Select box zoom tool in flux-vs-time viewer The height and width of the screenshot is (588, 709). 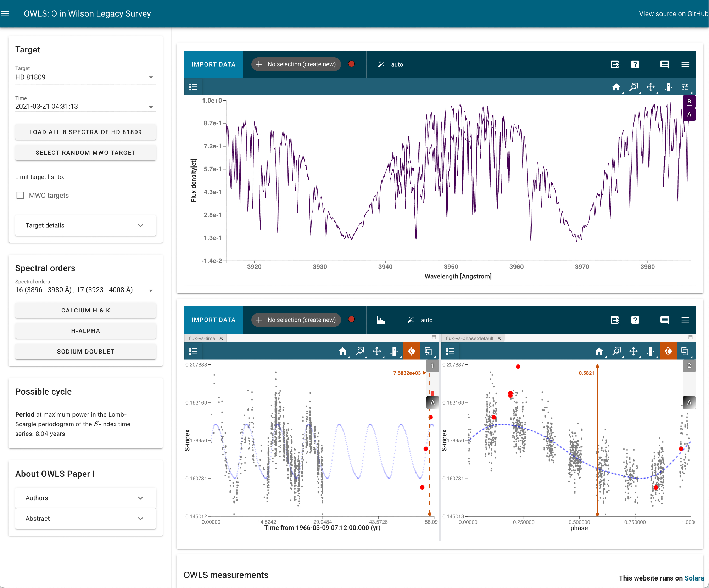360,351
